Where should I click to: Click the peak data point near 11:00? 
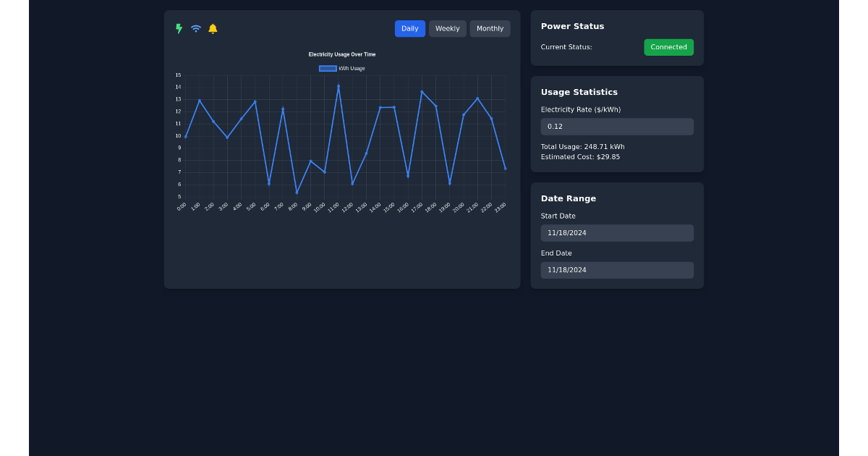(338, 85)
